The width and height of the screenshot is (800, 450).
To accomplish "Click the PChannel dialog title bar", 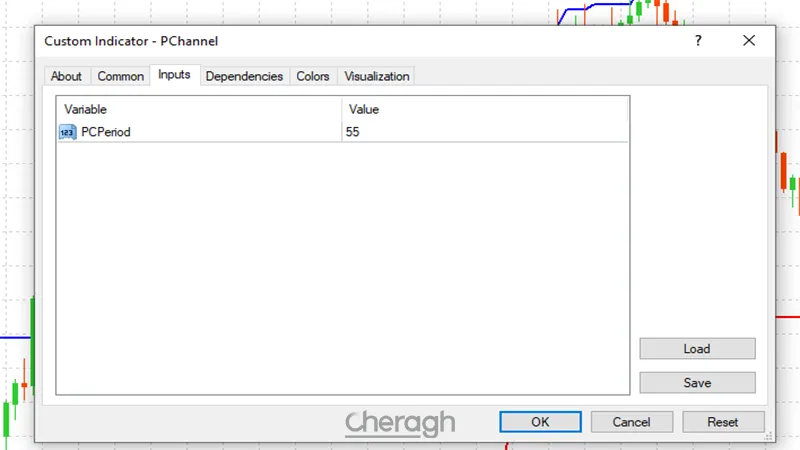I will coord(350,41).
